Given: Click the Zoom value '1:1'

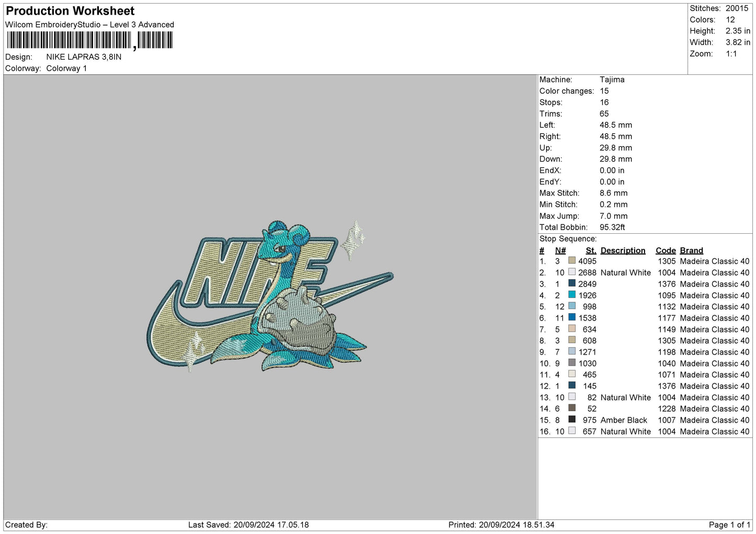Looking at the screenshot, I should click(731, 54).
